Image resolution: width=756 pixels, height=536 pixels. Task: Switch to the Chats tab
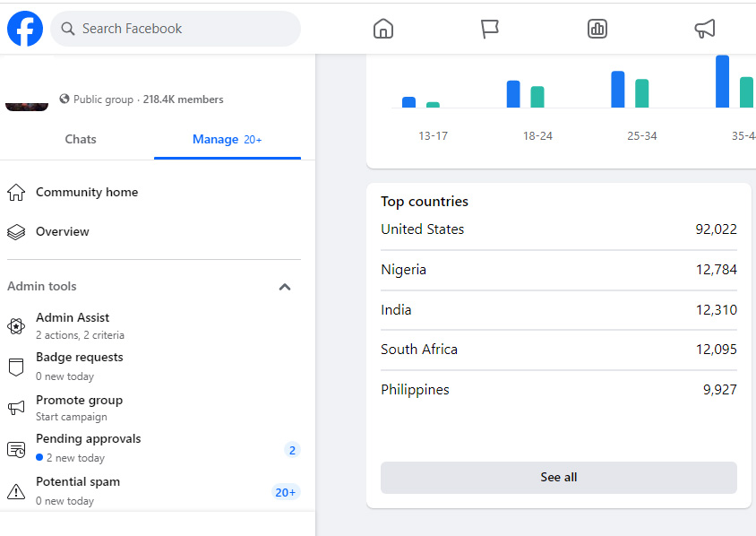tap(81, 140)
